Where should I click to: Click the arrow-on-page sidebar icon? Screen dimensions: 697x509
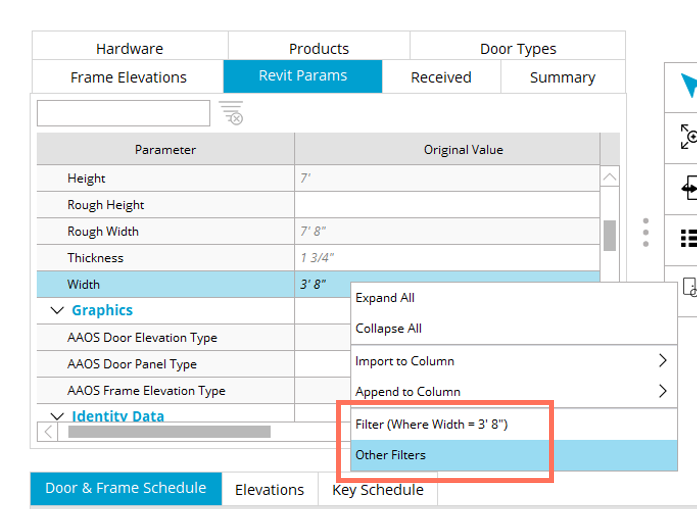pyautogui.click(x=689, y=188)
